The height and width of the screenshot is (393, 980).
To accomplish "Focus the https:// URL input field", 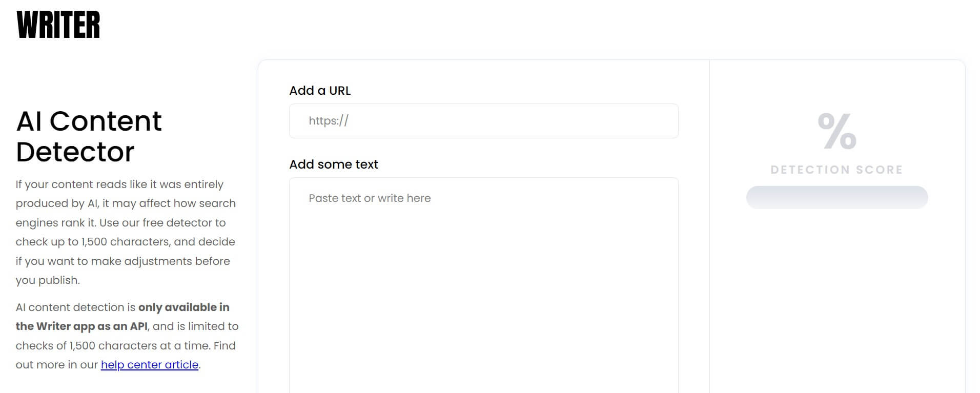I will coord(483,121).
